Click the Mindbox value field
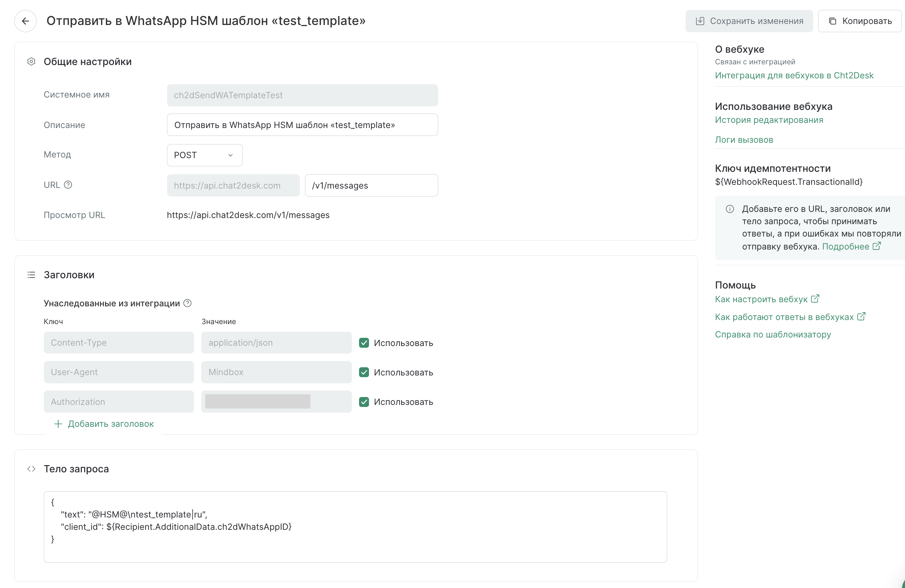 (277, 372)
